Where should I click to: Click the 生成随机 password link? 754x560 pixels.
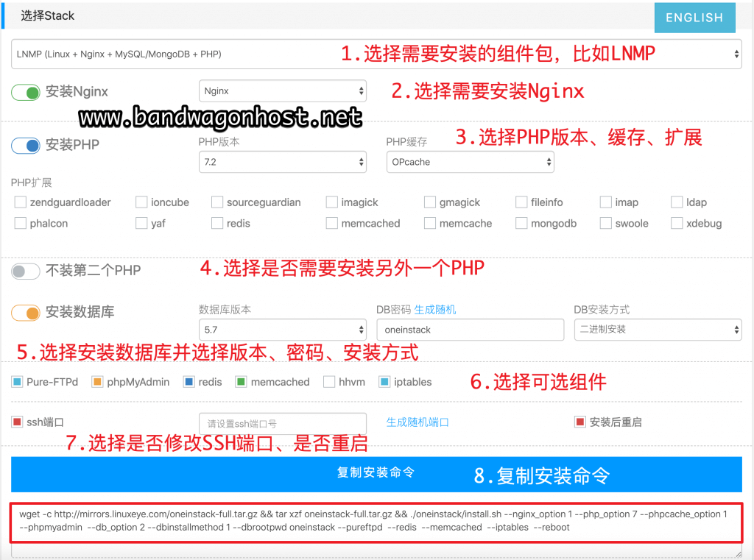tap(435, 310)
